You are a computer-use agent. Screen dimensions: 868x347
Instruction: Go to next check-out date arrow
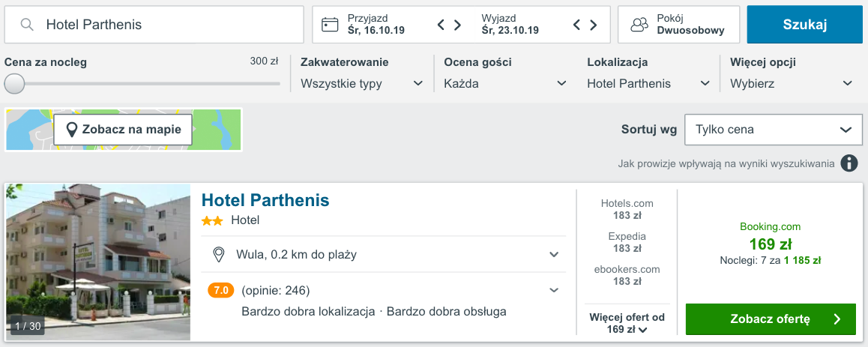coord(593,25)
